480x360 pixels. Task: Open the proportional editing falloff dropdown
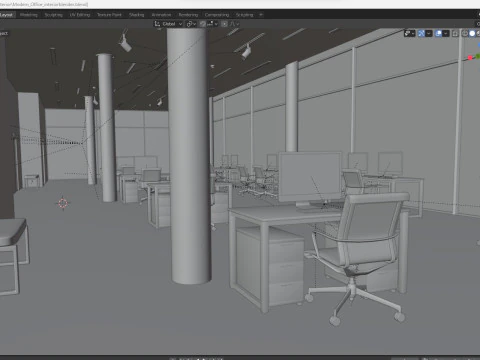pos(234,24)
